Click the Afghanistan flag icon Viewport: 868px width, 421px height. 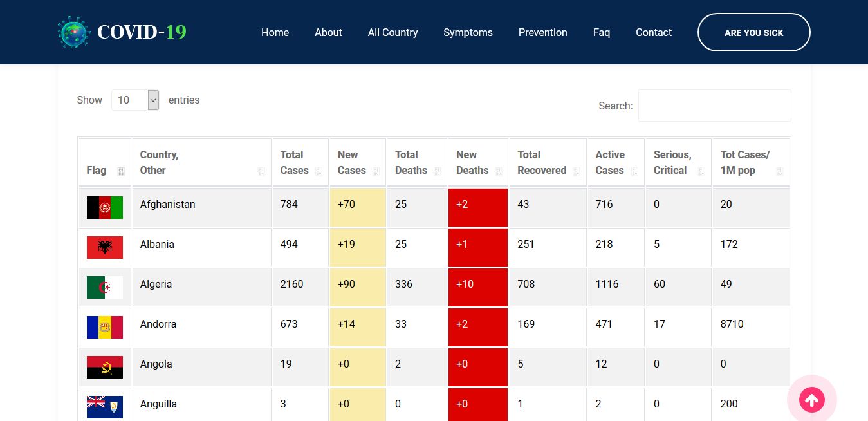(105, 207)
